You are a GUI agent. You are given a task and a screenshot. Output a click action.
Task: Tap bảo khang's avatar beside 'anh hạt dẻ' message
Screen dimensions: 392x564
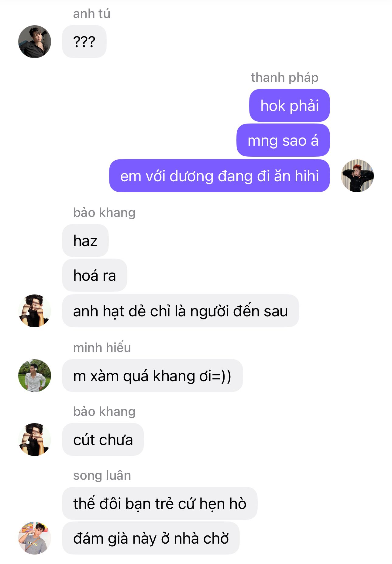35,311
